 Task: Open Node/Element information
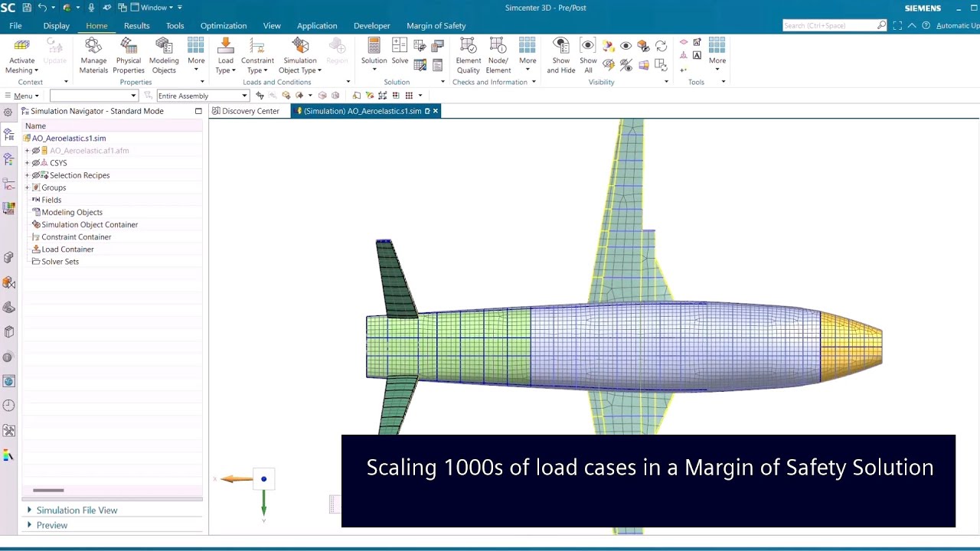coord(498,55)
